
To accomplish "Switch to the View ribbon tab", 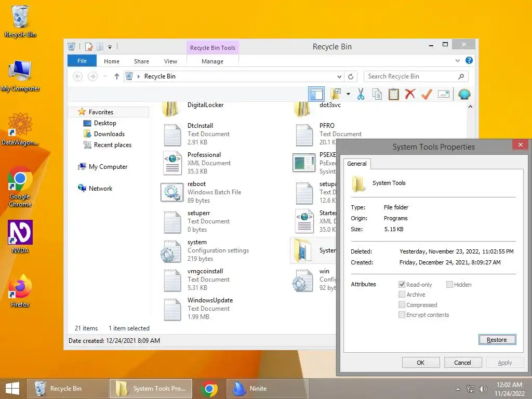I will 170,61.
